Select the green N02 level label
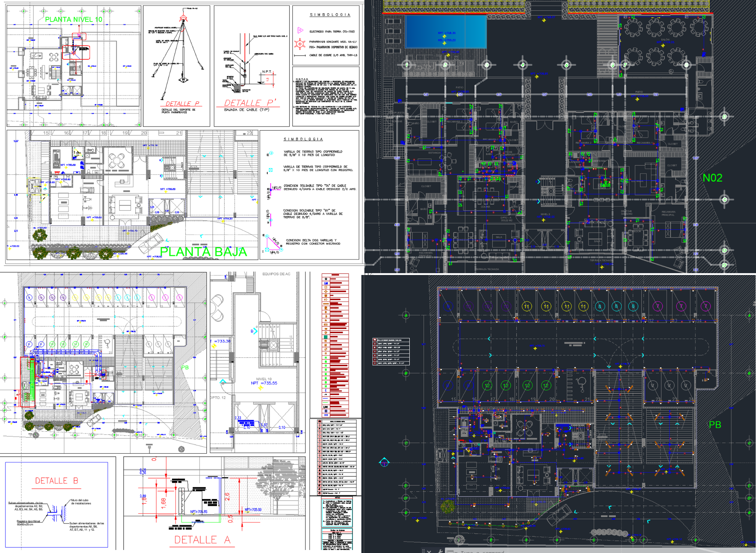The image size is (756, 553). [x=712, y=178]
